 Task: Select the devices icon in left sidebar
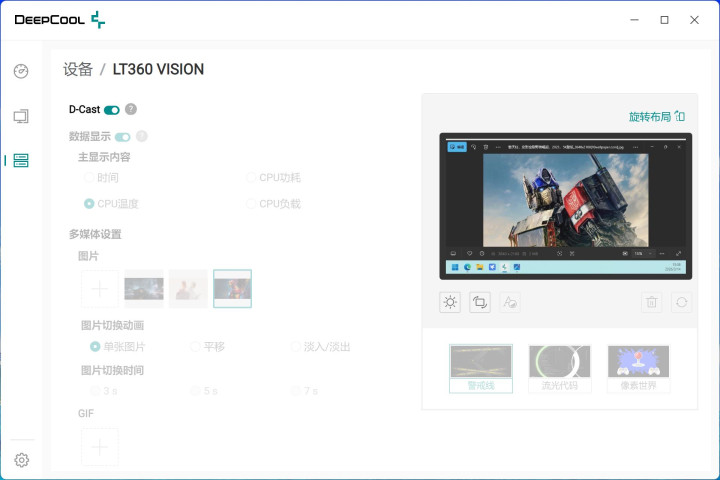click(21, 160)
